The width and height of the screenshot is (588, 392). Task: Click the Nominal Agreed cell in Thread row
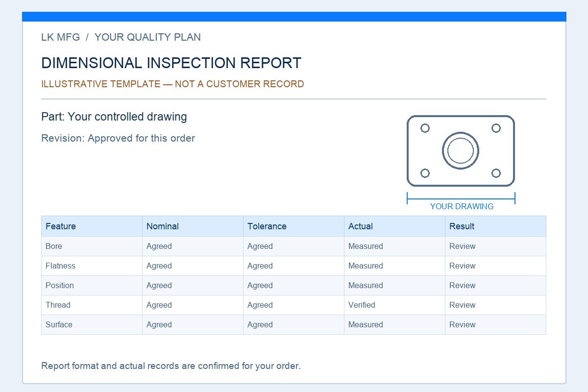tap(193, 305)
